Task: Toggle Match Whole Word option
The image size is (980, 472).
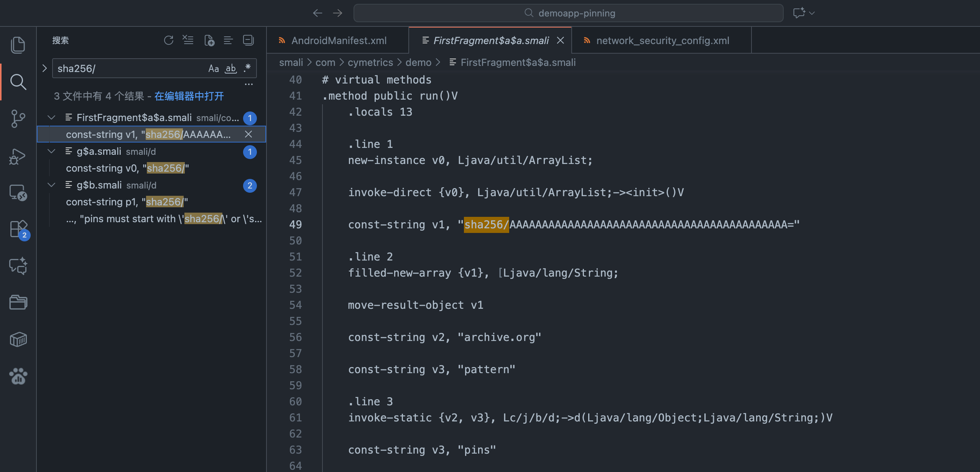Action: click(x=231, y=69)
